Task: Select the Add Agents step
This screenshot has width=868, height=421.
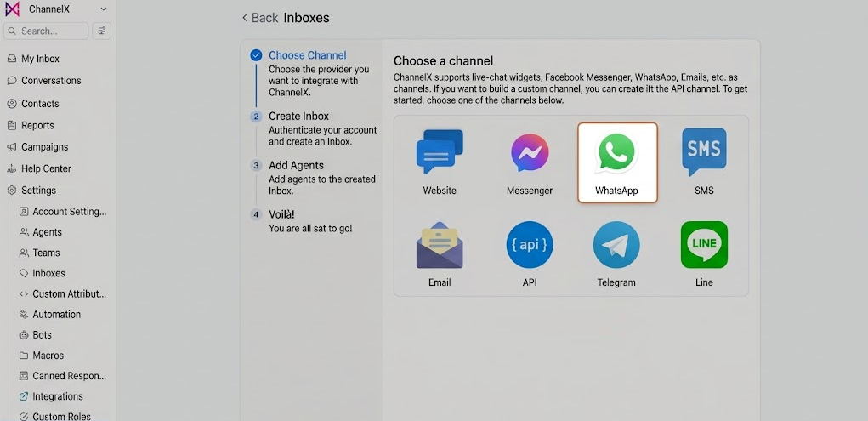Action: [312, 178]
